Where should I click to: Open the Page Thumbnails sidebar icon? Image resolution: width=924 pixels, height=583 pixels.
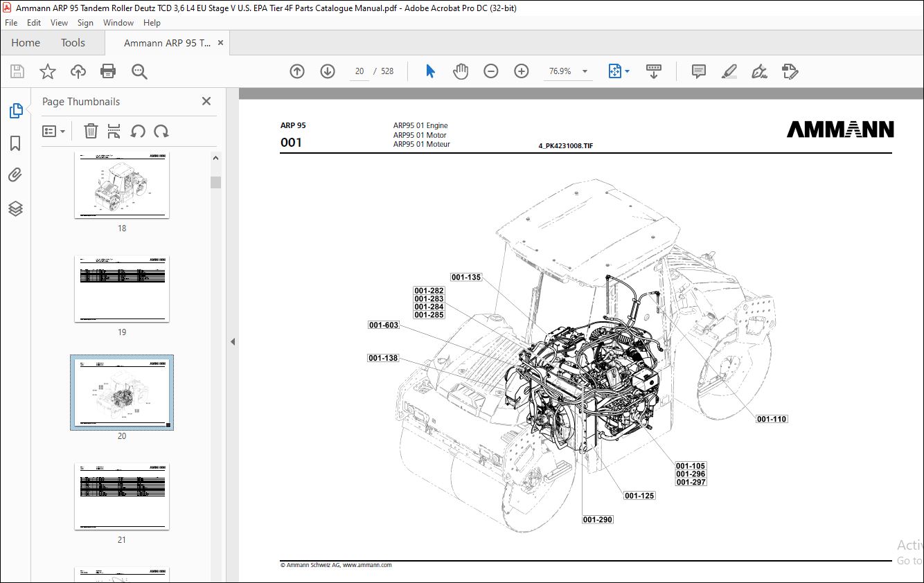[15, 110]
